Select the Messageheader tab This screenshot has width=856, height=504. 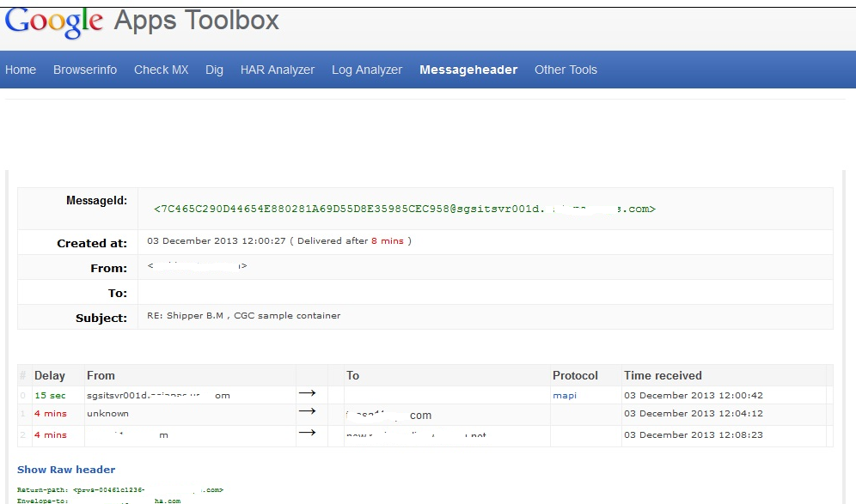point(468,70)
